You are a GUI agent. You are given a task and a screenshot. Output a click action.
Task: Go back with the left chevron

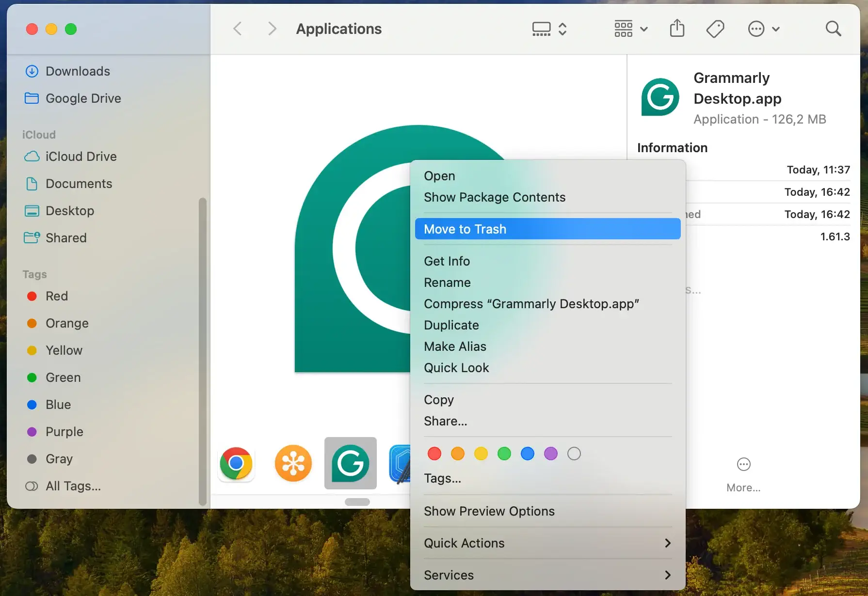(x=238, y=29)
